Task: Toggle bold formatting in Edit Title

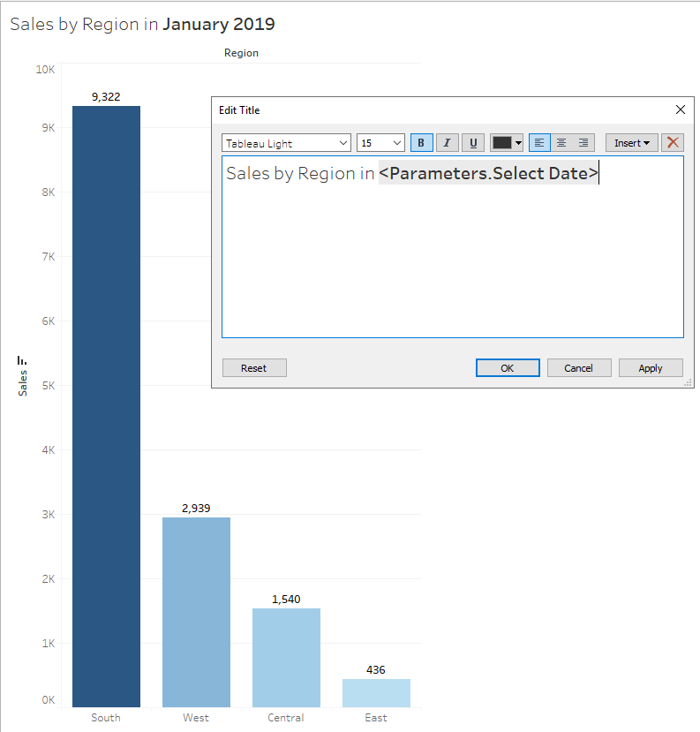Action: tap(421, 143)
